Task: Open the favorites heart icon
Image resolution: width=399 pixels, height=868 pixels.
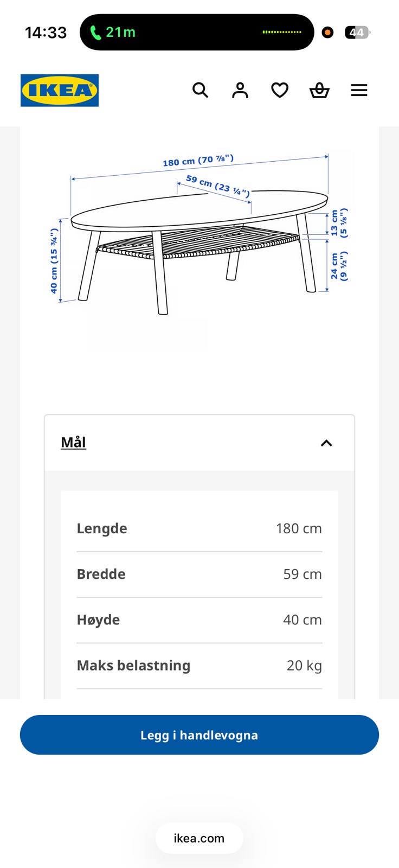Action: 280,90
